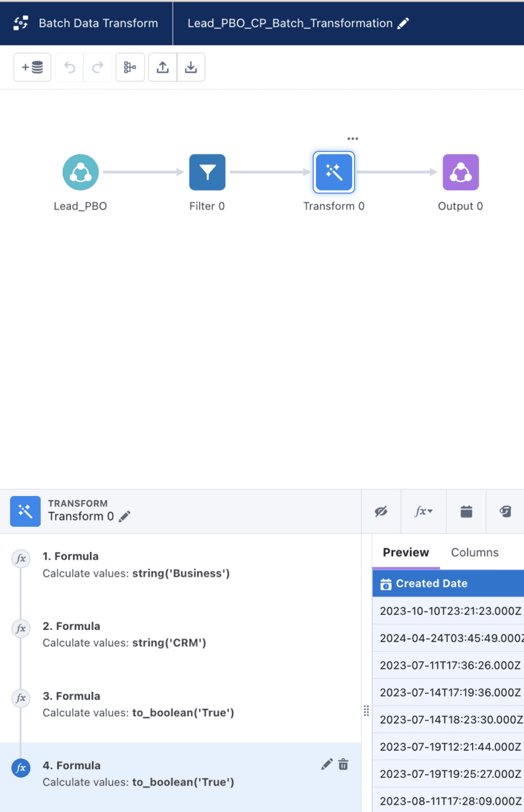Screen dimensions: 524x812
Task: Edit the Lead_PBO_CP_Batch_Transformation name pencil
Action: tap(403, 23)
